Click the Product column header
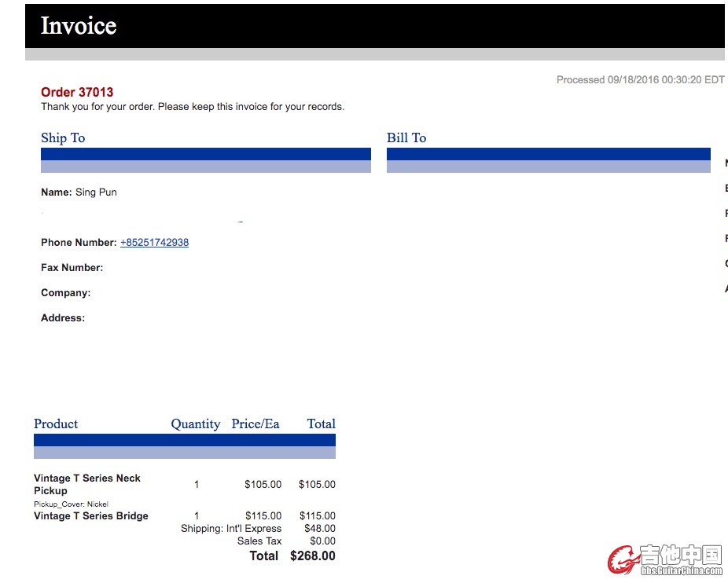 click(x=56, y=424)
